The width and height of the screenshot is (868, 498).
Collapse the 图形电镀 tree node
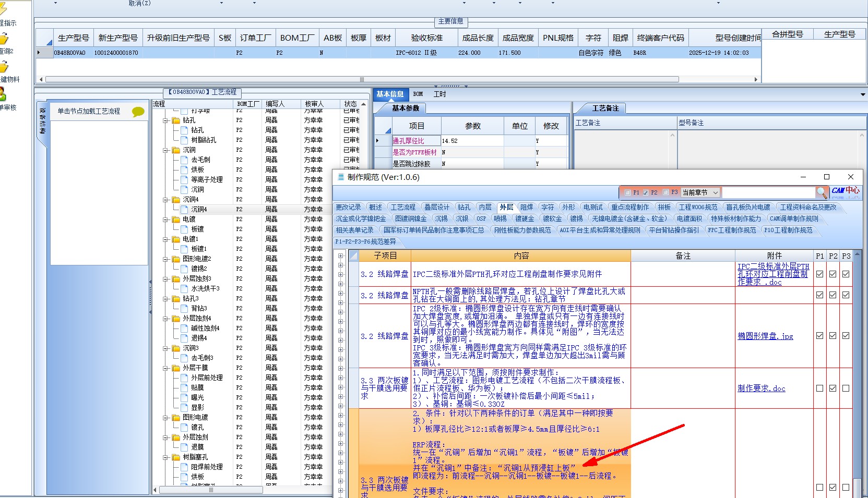(x=166, y=417)
